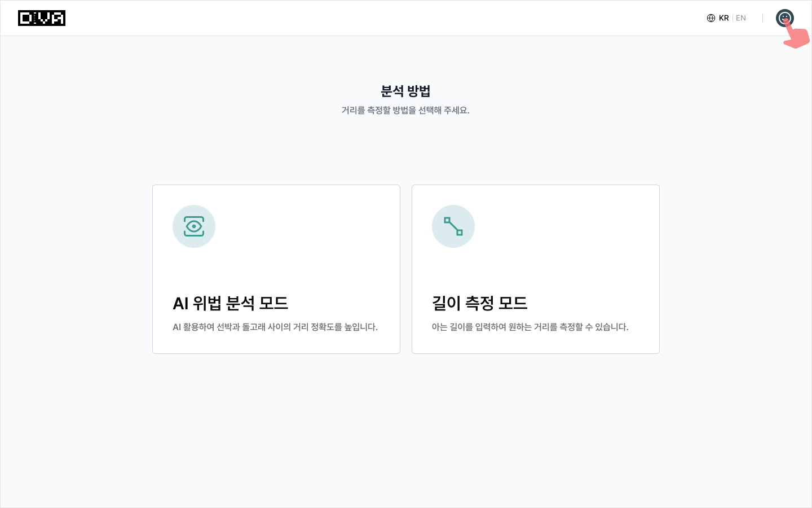Click the connected-nodes length measurement icon
812x508 pixels.
pos(453,226)
